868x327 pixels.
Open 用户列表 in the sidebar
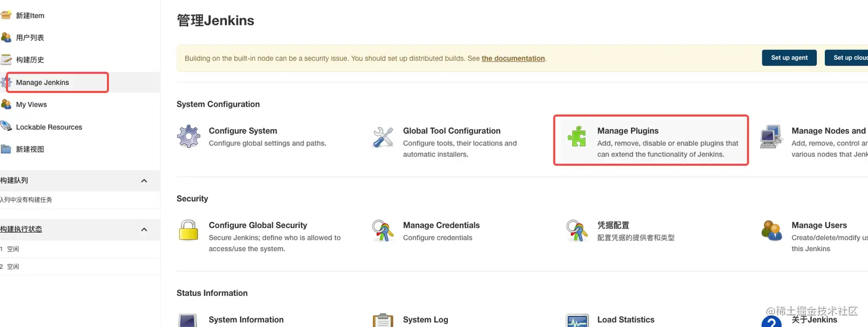coord(30,37)
